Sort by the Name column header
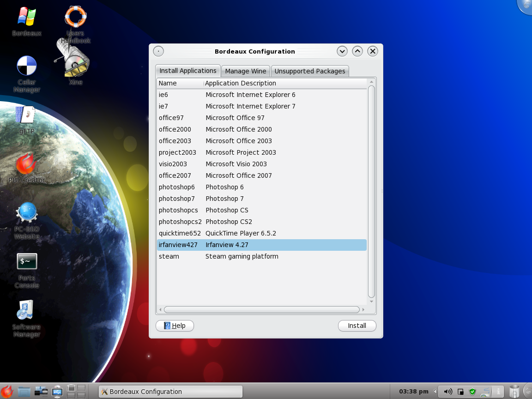The width and height of the screenshot is (532, 399). 180,83
